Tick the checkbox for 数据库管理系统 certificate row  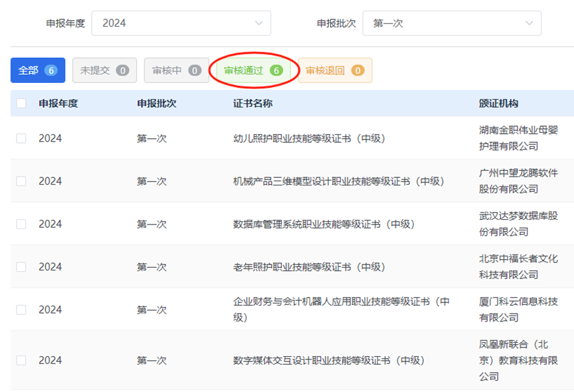(x=21, y=224)
